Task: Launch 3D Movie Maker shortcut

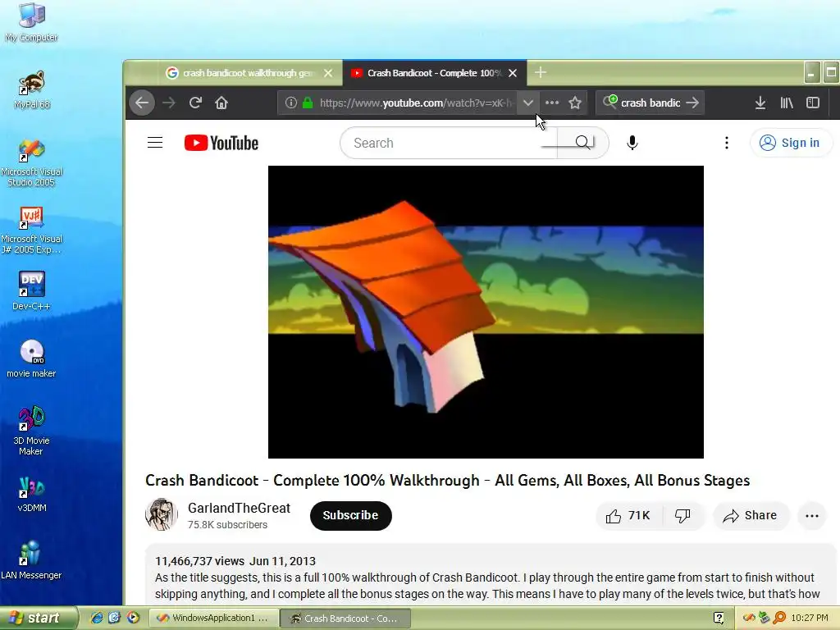Action: tap(32, 431)
